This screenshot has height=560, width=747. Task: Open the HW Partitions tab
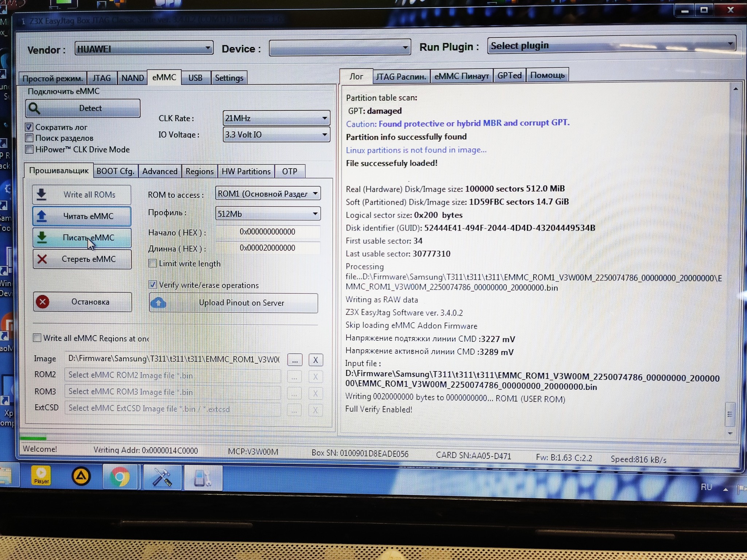pyautogui.click(x=245, y=171)
